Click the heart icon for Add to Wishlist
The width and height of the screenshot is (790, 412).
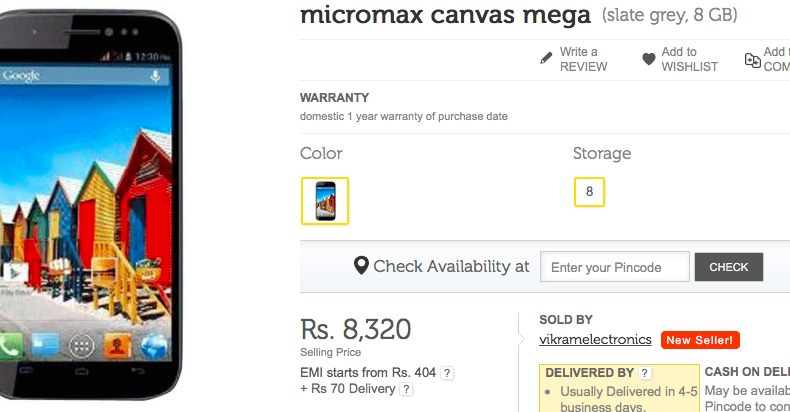[649, 59]
